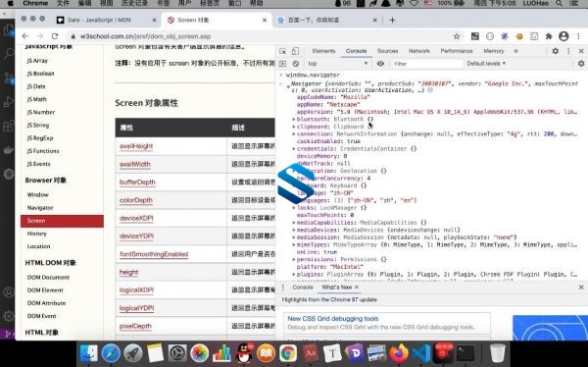Open the Default levels dropdown
Image resolution: width=588 pixels, height=367 pixels.
[486, 64]
